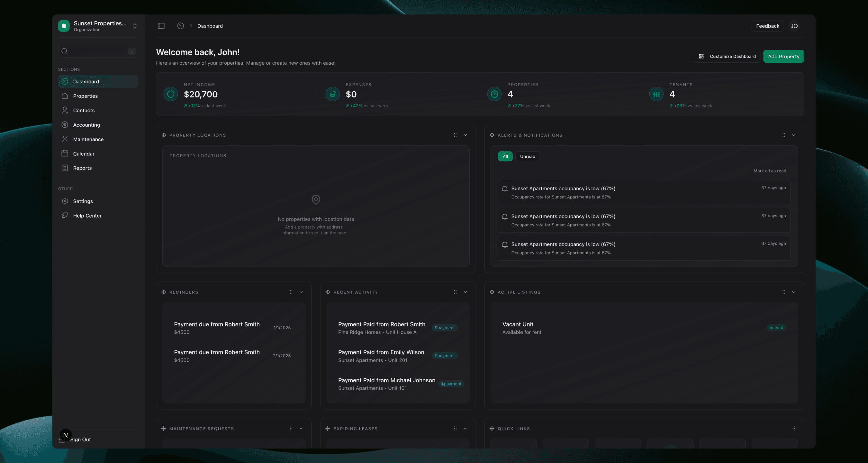Open Reports in the sidebar
868x463 pixels.
[98, 168]
